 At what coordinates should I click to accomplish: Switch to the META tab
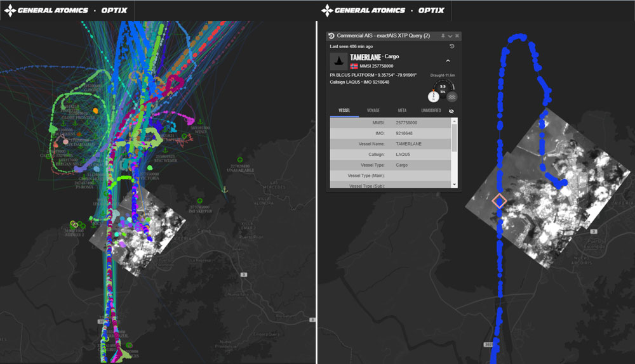(402, 110)
